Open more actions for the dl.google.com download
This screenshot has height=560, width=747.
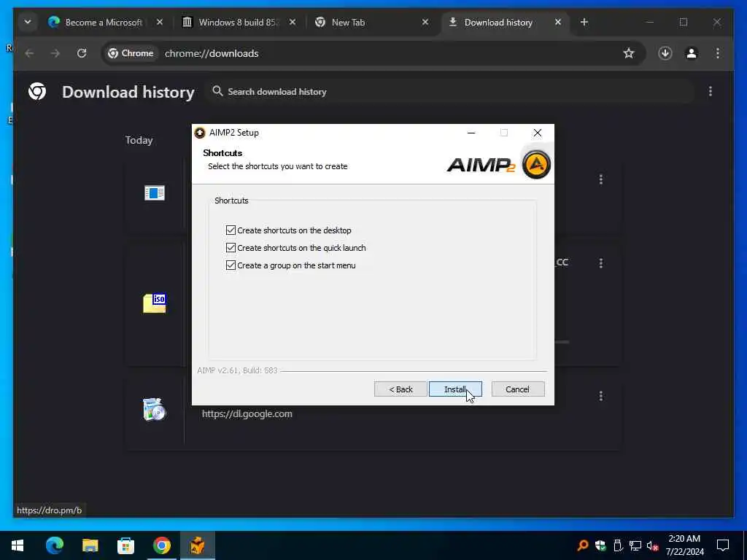click(x=601, y=396)
